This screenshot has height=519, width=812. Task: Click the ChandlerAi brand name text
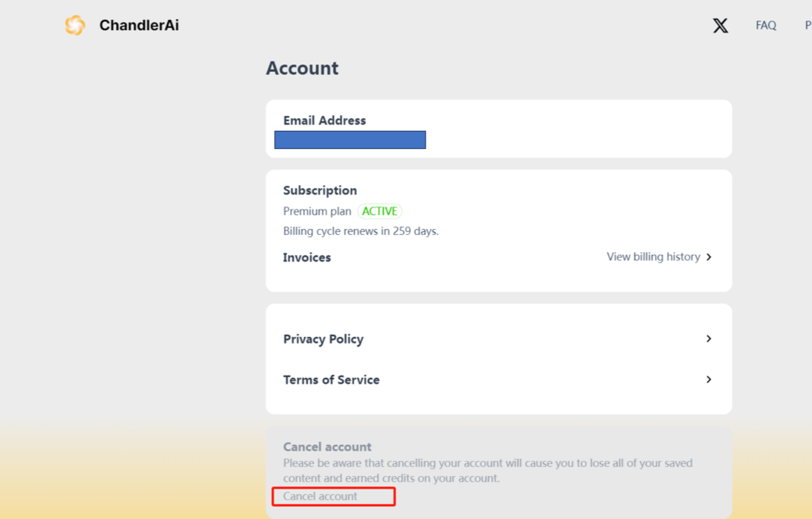click(139, 25)
